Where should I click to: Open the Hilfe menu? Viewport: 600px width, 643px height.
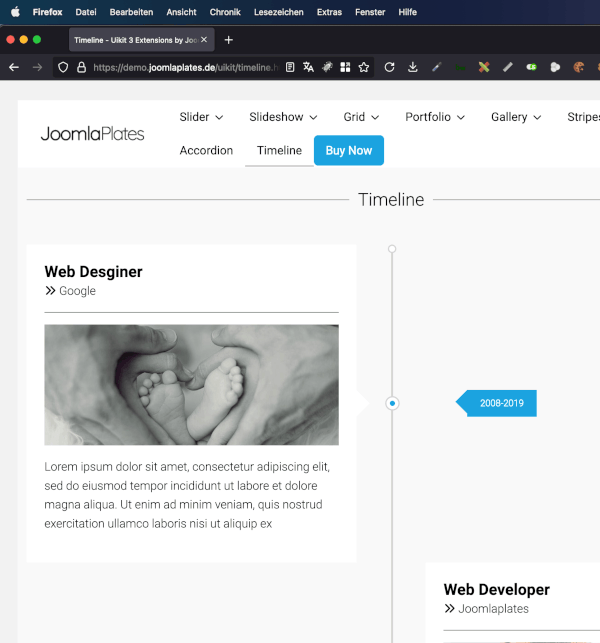click(x=408, y=12)
